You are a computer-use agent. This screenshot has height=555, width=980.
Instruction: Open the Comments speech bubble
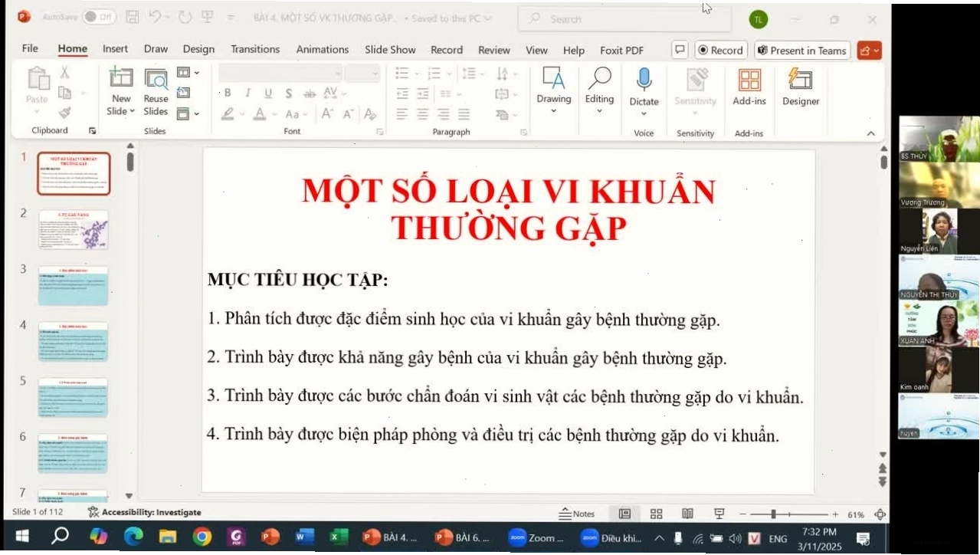pos(679,50)
